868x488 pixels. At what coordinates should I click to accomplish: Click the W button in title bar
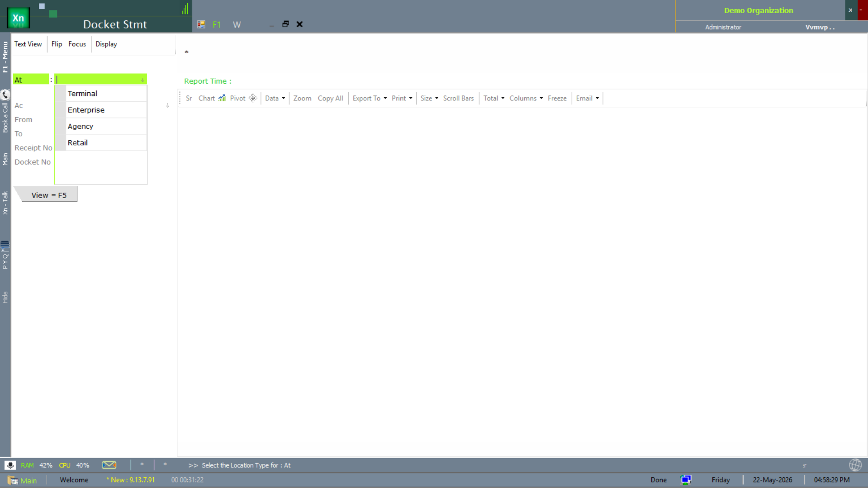click(x=237, y=24)
